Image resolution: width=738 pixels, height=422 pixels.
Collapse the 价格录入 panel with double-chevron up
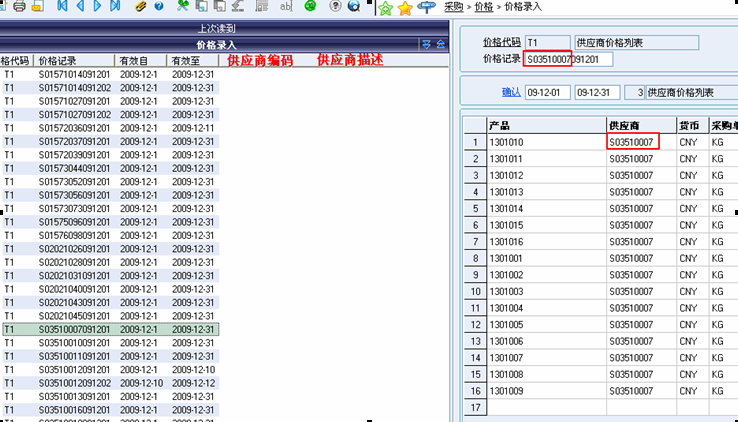click(x=440, y=45)
